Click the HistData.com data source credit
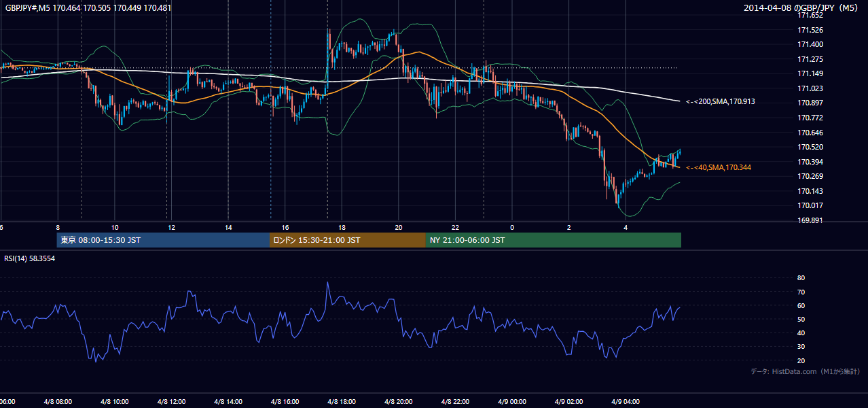Viewport: 868px width, 408px height. (x=806, y=371)
